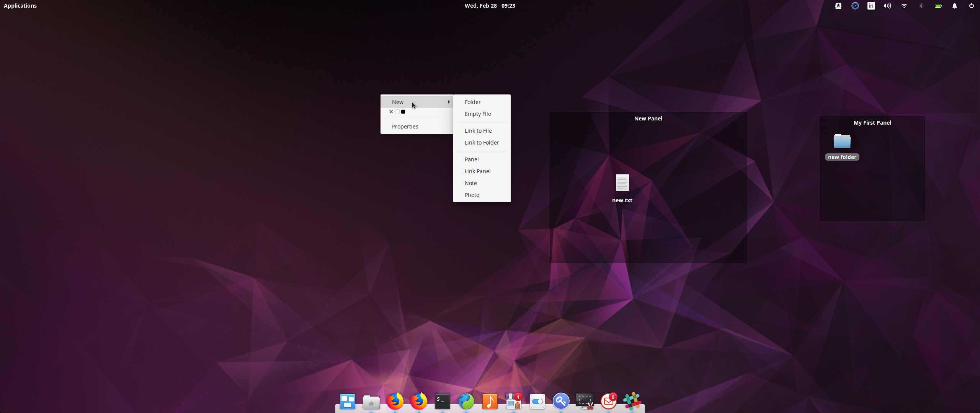The width and height of the screenshot is (980, 413).
Task: Open the Mail app with 6 unread messages
Action: click(x=609, y=402)
